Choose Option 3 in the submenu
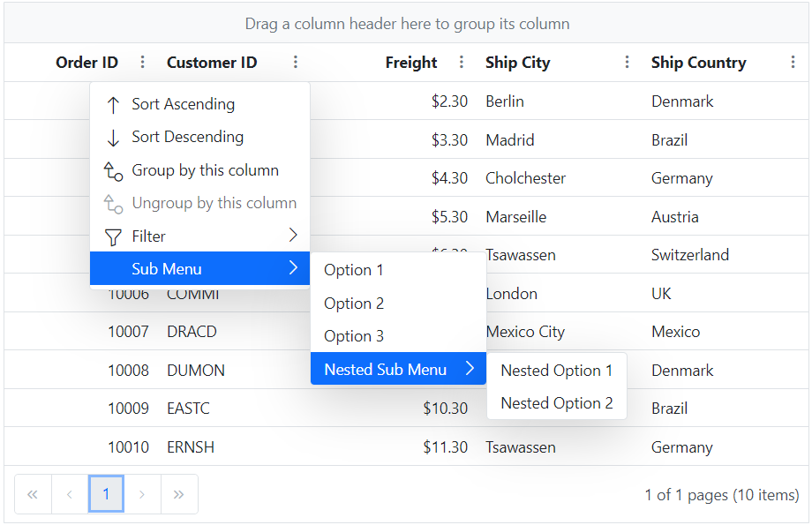Image resolution: width=812 pixels, height=525 pixels. 398,336
